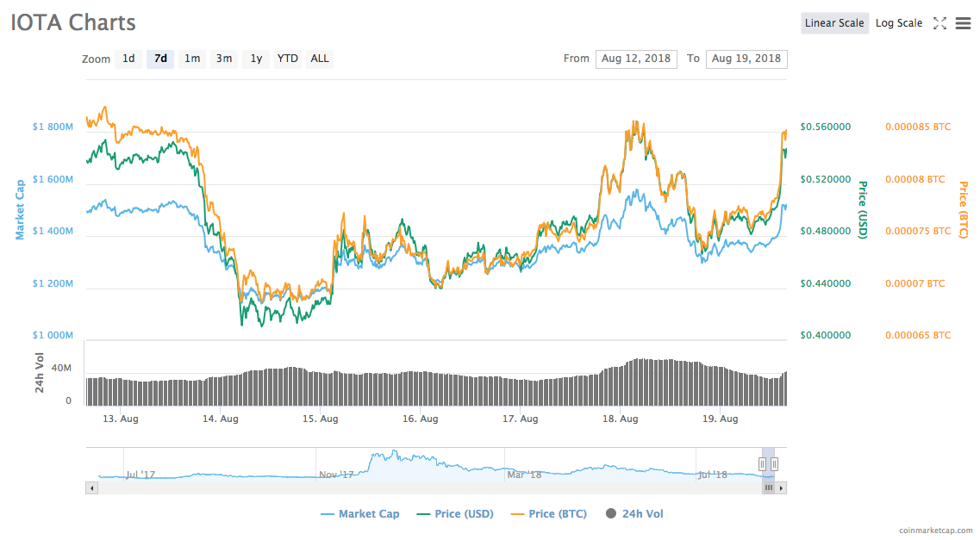Select the YTD zoom preset
Image resolution: width=980 pixels, height=540 pixels.
point(287,59)
